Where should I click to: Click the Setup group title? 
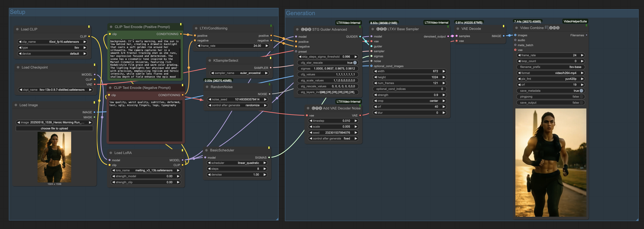pyautogui.click(x=18, y=12)
